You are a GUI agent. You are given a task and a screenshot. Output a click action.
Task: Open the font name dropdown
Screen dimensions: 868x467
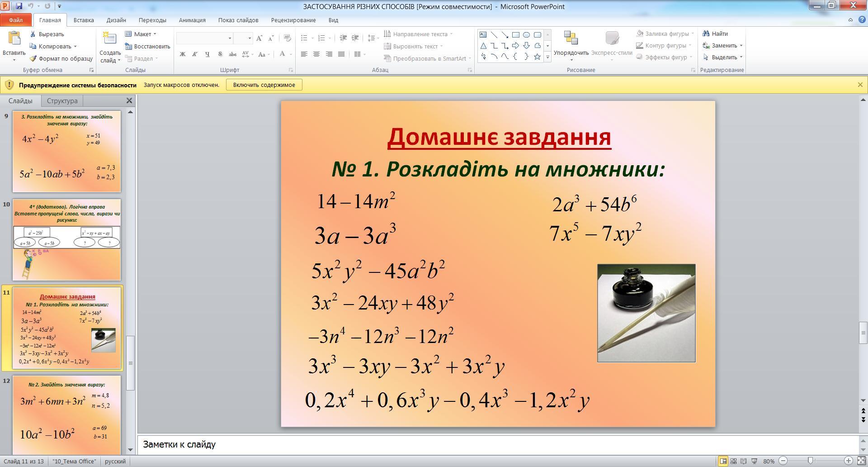point(230,38)
